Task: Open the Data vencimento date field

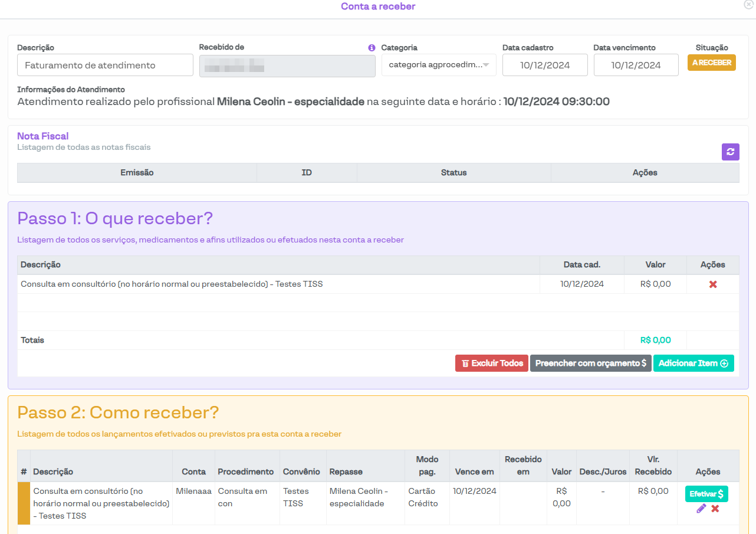Action: (636, 65)
